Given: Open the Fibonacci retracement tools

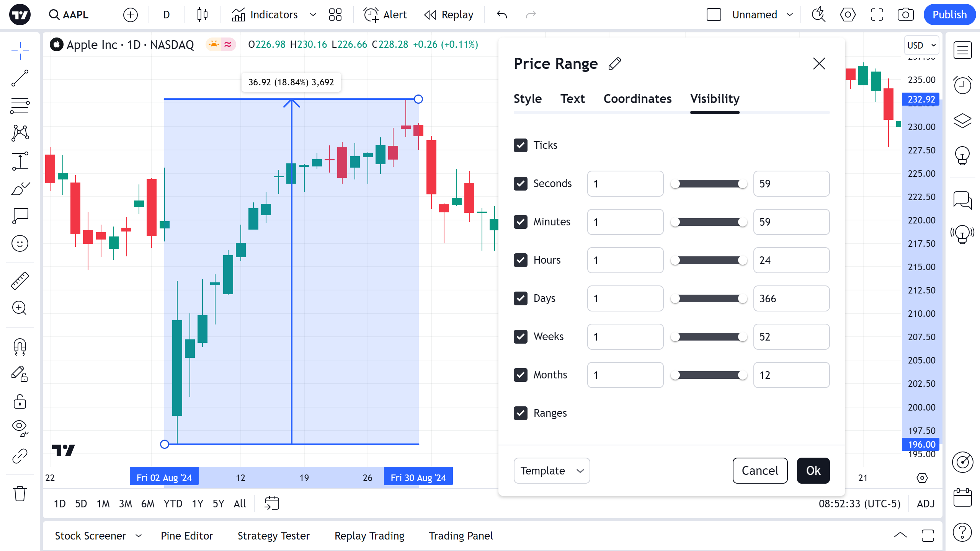Looking at the screenshot, I should click(x=20, y=105).
